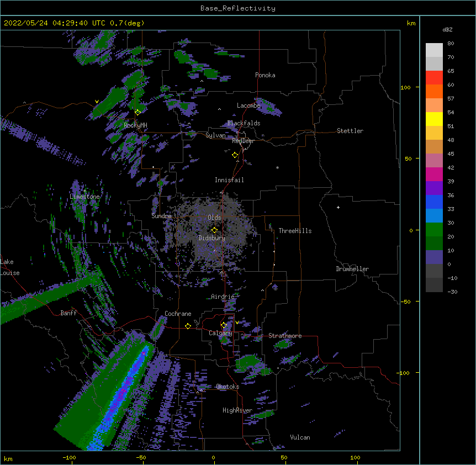This screenshot has width=476, height=465.
Task: Click the Vulcan label
Action: click(x=300, y=437)
